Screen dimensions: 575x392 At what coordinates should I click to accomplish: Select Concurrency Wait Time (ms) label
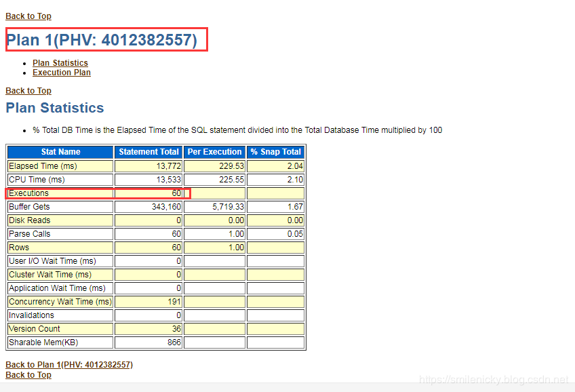point(60,302)
